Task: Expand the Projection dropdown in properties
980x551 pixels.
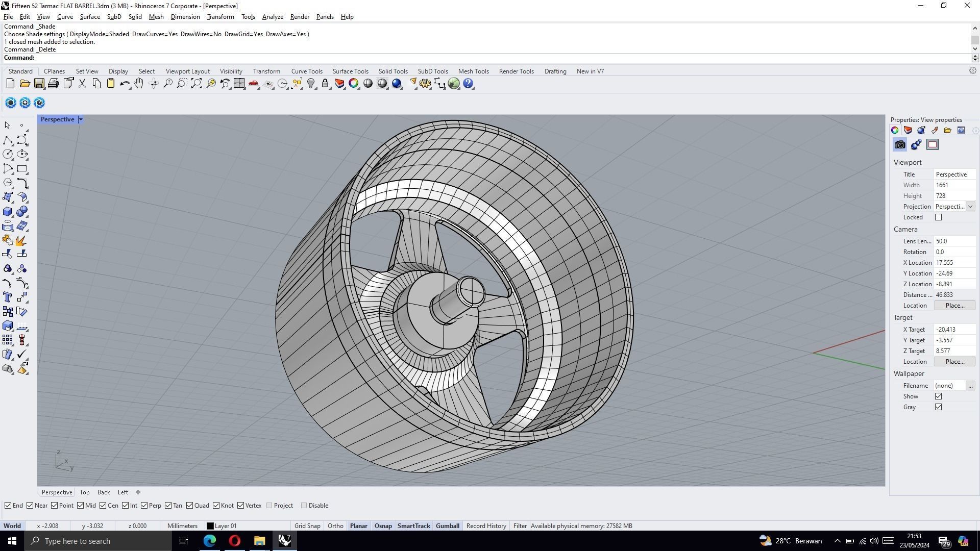Action: (x=970, y=207)
